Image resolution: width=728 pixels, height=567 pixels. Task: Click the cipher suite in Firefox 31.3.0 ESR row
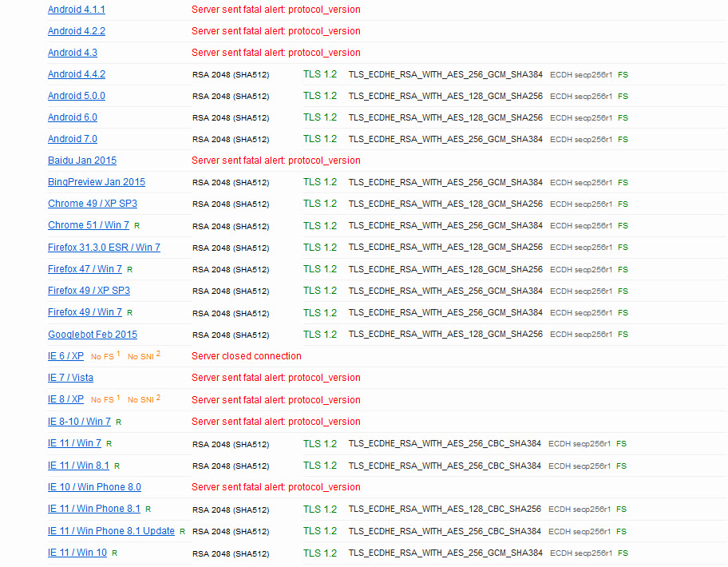tap(445, 247)
